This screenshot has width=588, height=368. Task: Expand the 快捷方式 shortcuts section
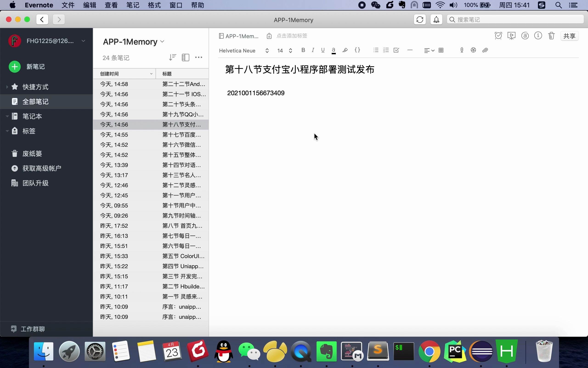click(7, 87)
